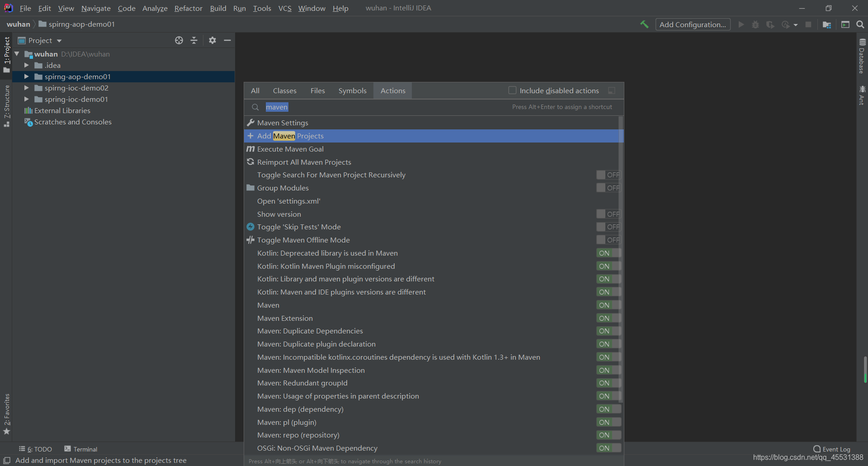Click the filter icon in search popup header
Screen dimensions: 868x466
pos(612,90)
